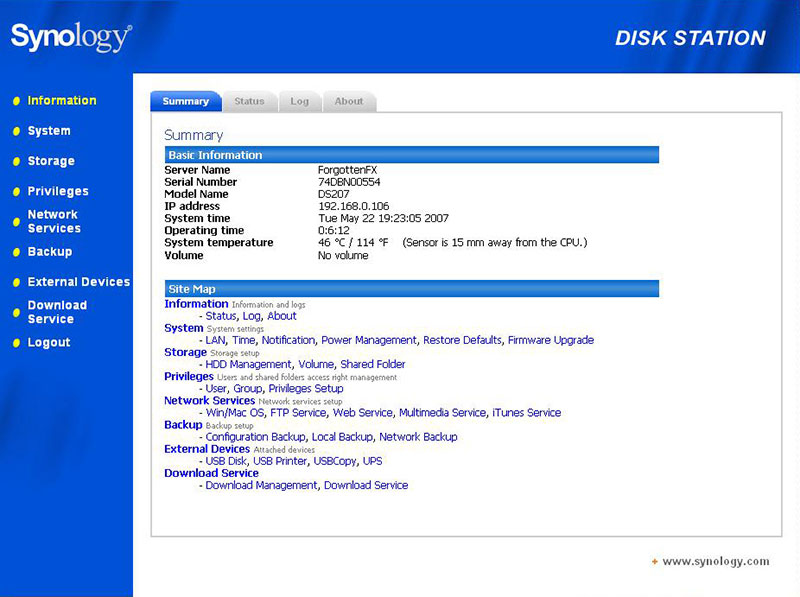This screenshot has width=800, height=597.
Task: Open the Configuration Backup link
Action: click(256, 437)
